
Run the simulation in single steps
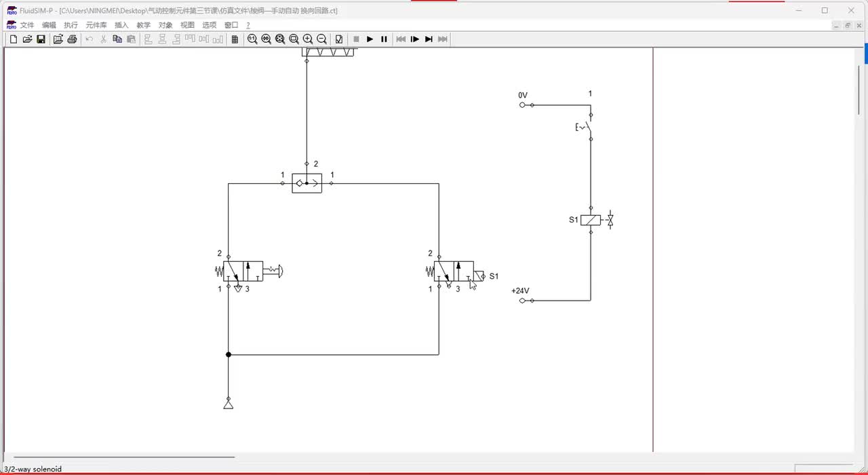click(x=415, y=39)
